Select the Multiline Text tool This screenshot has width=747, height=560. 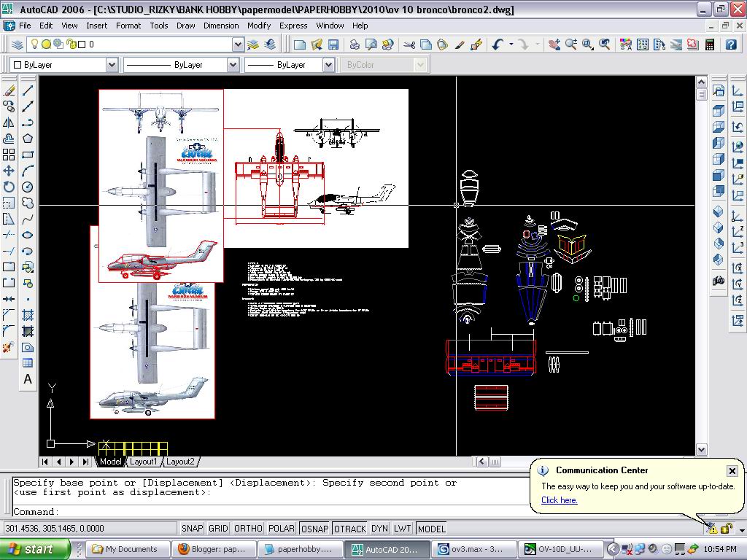pos(28,379)
